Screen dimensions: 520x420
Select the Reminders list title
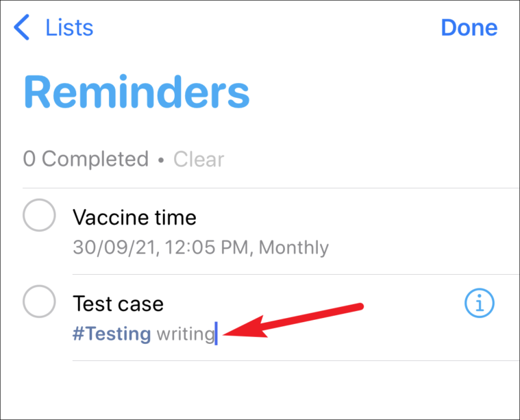coord(136,92)
